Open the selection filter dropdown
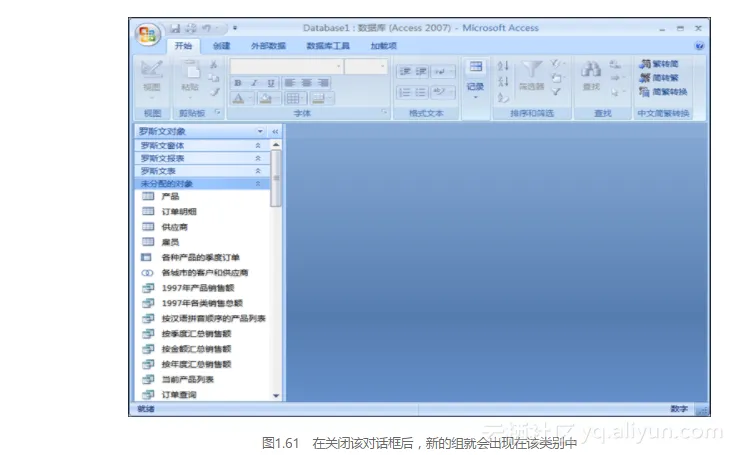 [x=557, y=64]
